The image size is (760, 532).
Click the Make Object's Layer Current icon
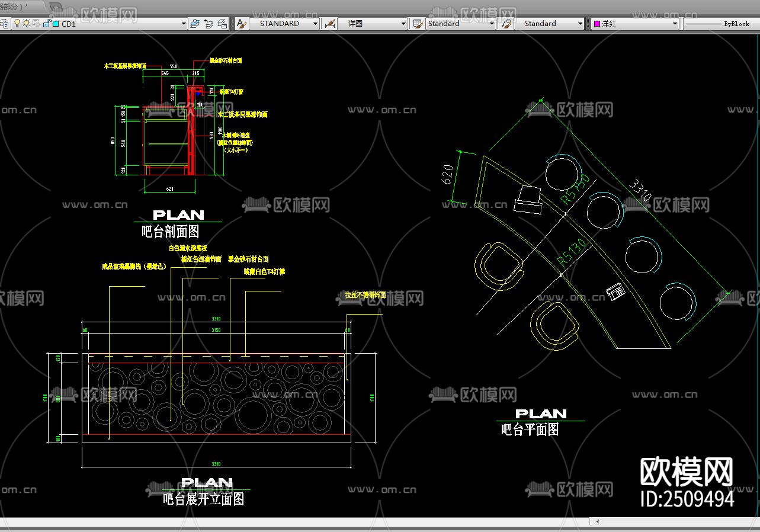[195, 24]
